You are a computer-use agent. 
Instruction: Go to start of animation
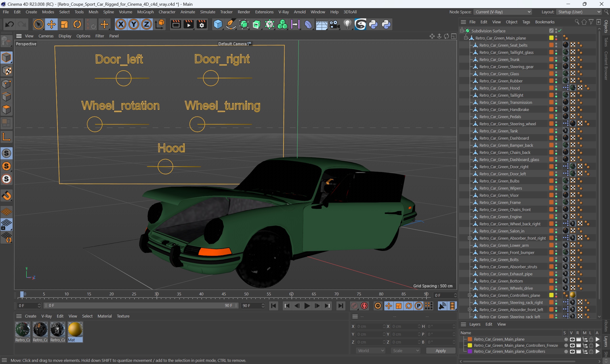[274, 306]
